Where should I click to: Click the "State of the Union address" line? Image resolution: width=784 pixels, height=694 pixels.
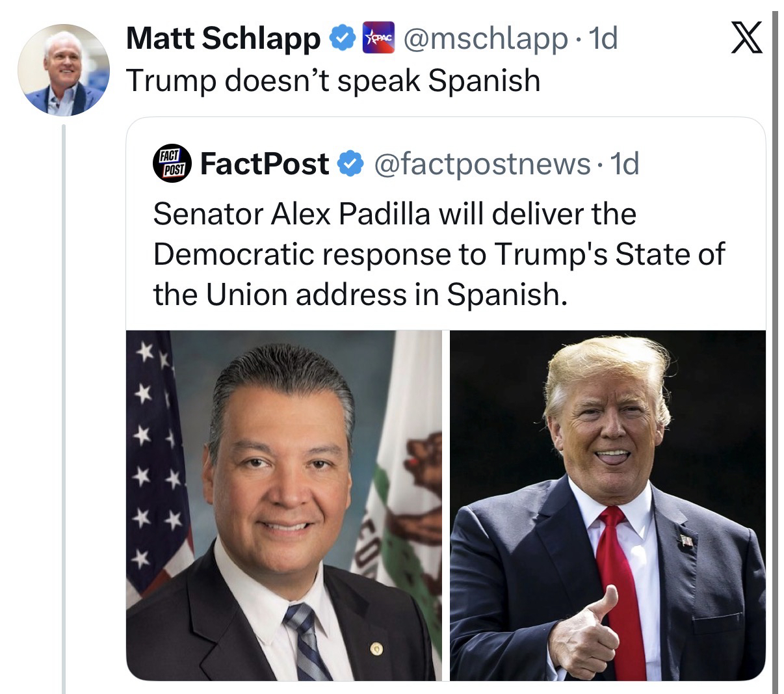click(438, 254)
